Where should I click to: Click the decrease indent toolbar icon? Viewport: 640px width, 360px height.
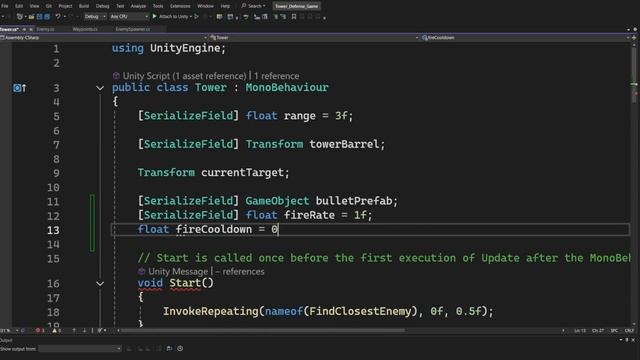click(257, 17)
